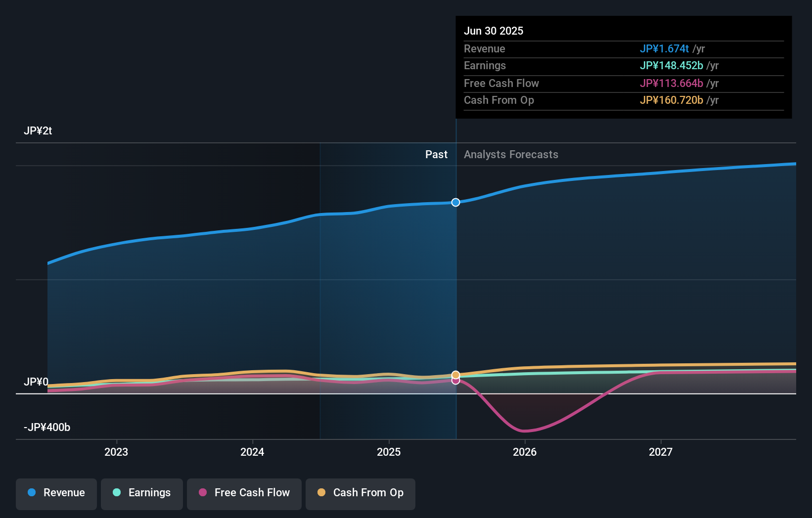Toggle Free Cash Flow legend button

[244, 493]
